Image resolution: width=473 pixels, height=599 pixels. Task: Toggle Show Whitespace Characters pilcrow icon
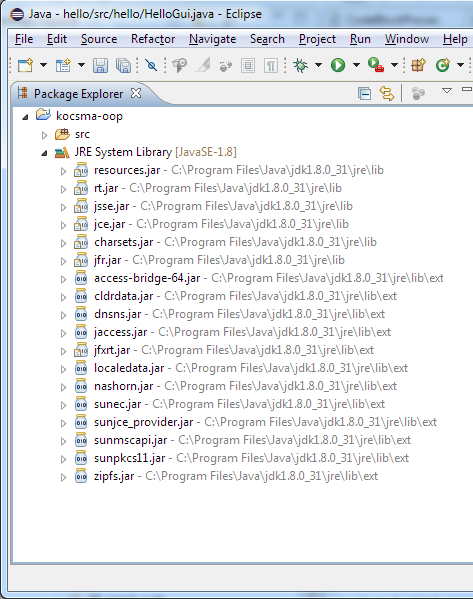(271, 66)
